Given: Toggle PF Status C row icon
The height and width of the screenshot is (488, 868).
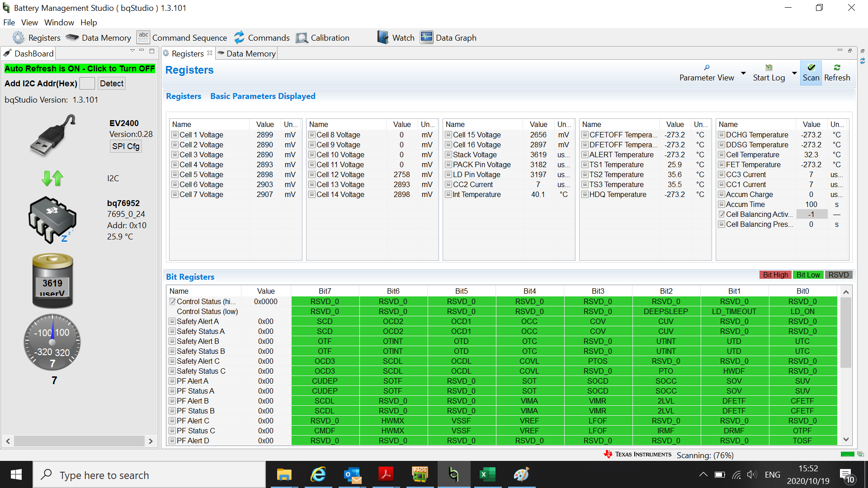Looking at the screenshot, I should click(x=172, y=431).
